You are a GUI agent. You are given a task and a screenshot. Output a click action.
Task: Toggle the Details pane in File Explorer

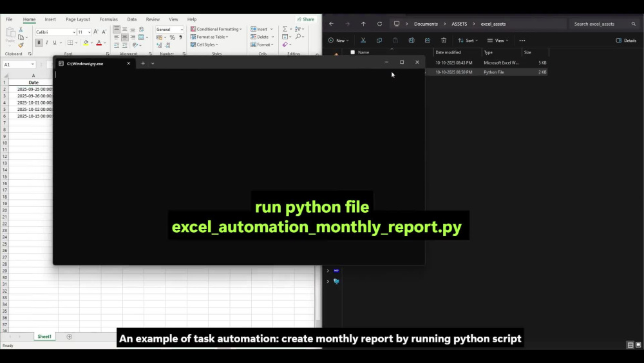(x=626, y=40)
